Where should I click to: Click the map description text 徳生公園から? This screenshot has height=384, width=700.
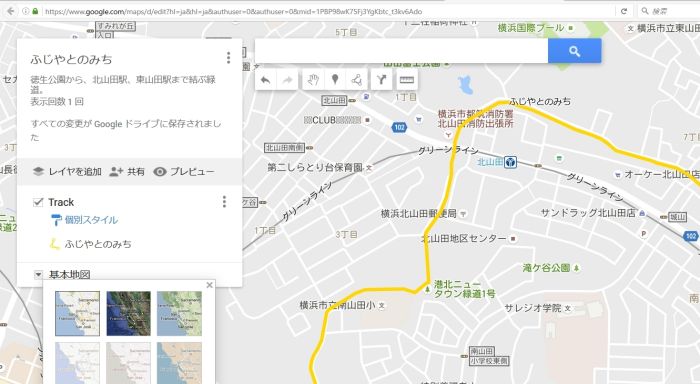pyautogui.click(x=123, y=84)
